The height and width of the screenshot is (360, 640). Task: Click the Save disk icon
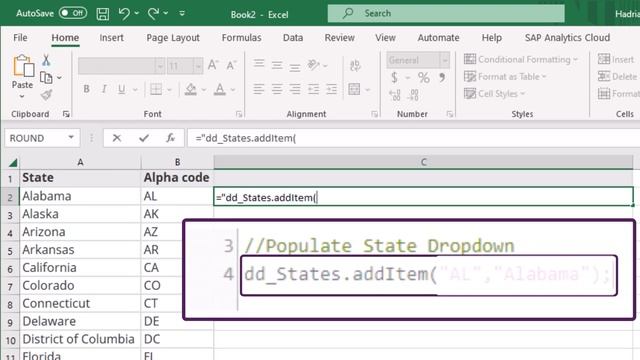(102, 14)
